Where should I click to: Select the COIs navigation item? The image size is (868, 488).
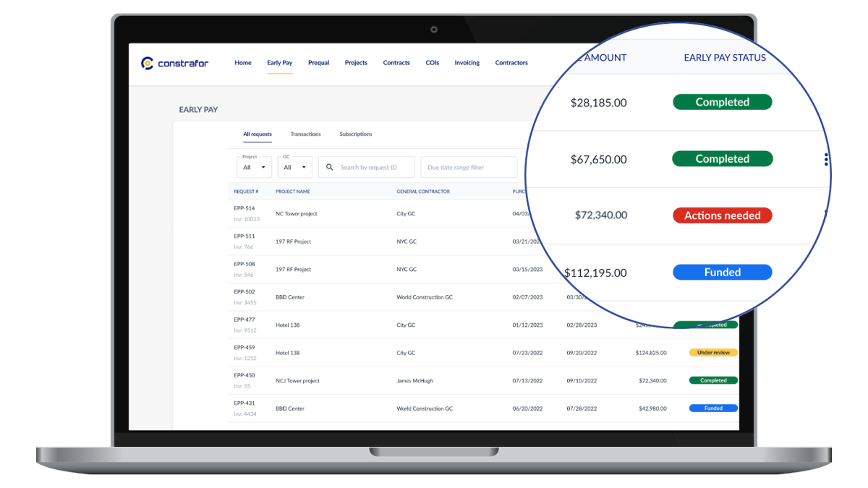coord(433,63)
